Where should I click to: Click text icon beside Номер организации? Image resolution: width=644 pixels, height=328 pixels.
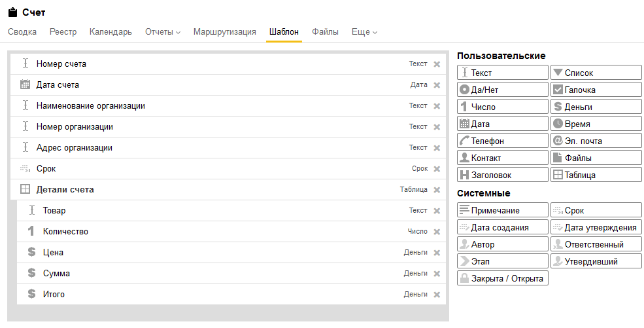[x=25, y=126]
